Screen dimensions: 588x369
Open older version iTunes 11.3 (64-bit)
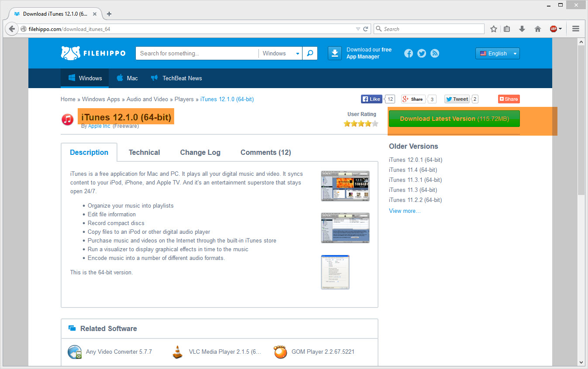coord(413,190)
